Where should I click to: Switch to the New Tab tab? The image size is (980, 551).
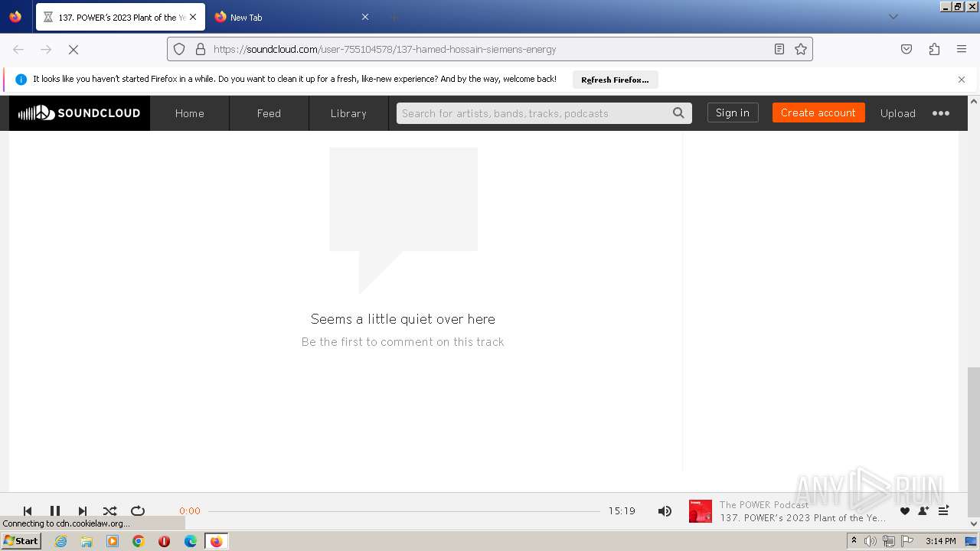click(x=292, y=17)
